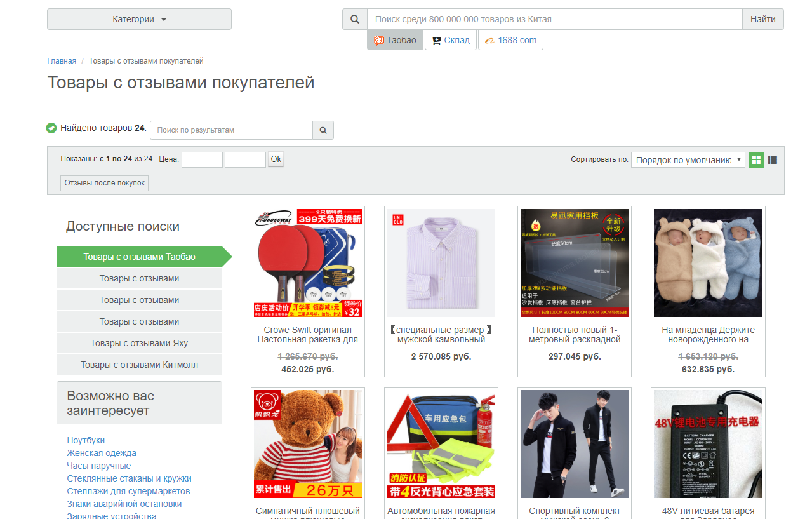This screenshot has height=519, width=812.
Task: Click the Возможно вас заинтересует panel heading
Action: coord(139,403)
